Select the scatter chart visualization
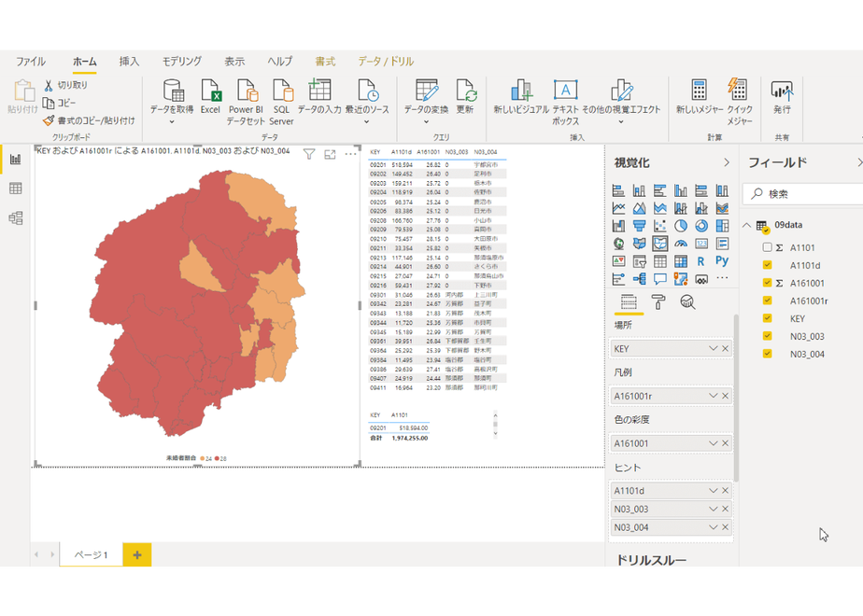The width and height of the screenshot is (863, 616). tap(660, 226)
